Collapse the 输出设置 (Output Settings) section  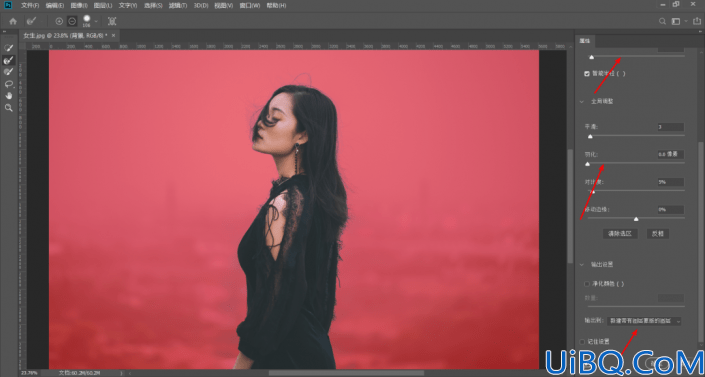pos(582,264)
